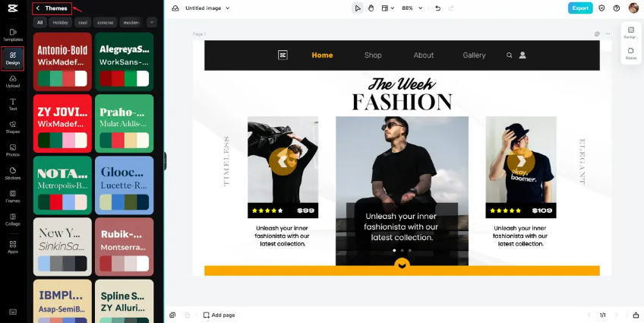Select the Shop text in the canvas design

(x=373, y=55)
